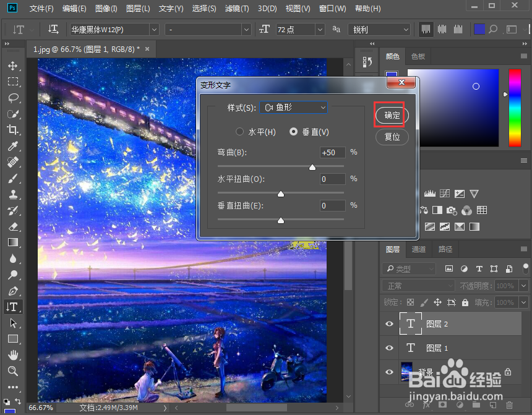Viewport: 532px width, 415px height.
Task: Switch to the 通道 tab
Action: (x=419, y=249)
